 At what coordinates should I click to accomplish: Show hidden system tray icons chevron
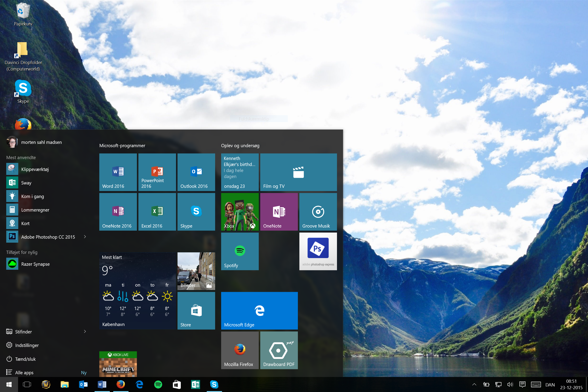coord(474,384)
